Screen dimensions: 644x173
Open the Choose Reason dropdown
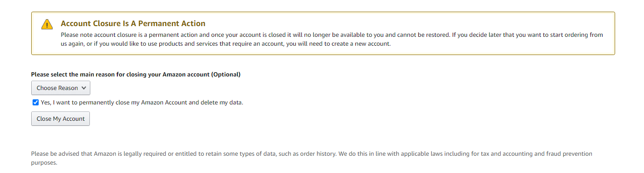[x=61, y=88]
